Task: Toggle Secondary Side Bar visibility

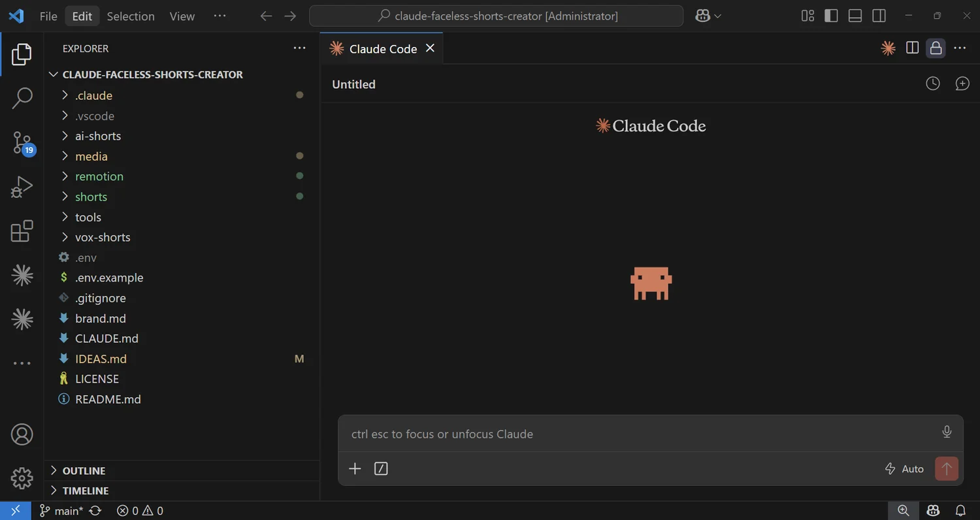Action: (x=879, y=16)
